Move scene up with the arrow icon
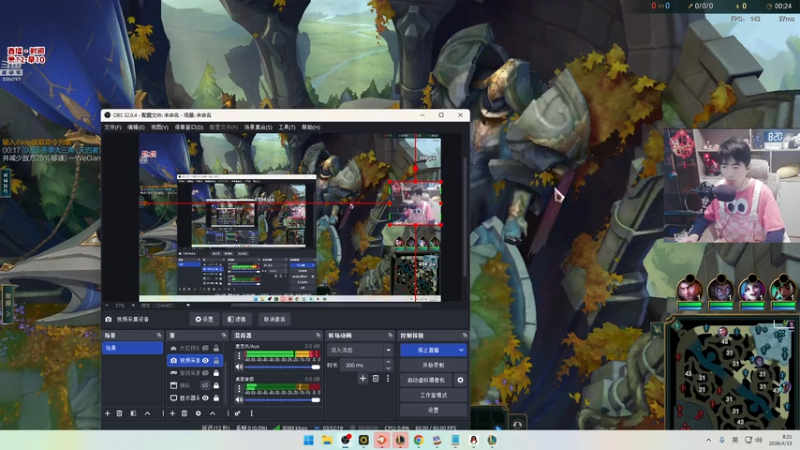The width and height of the screenshot is (800, 450). pos(147,413)
